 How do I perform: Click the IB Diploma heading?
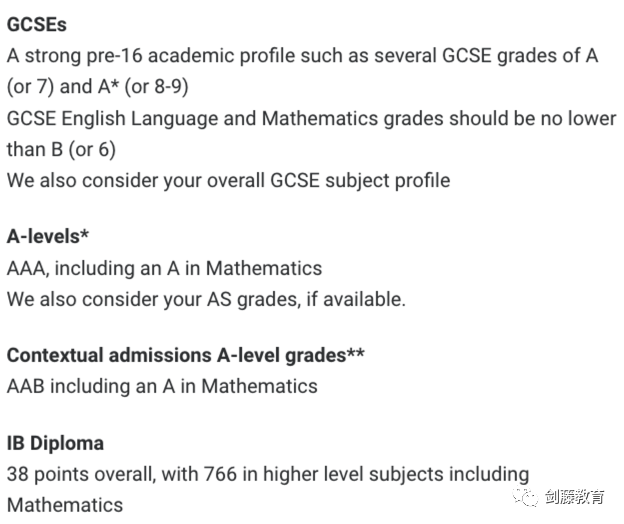point(55,443)
